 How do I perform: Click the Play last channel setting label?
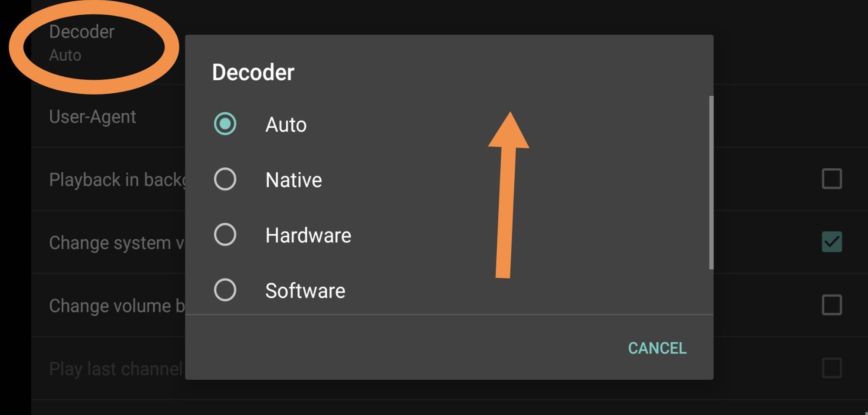click(x=116, y=369)
